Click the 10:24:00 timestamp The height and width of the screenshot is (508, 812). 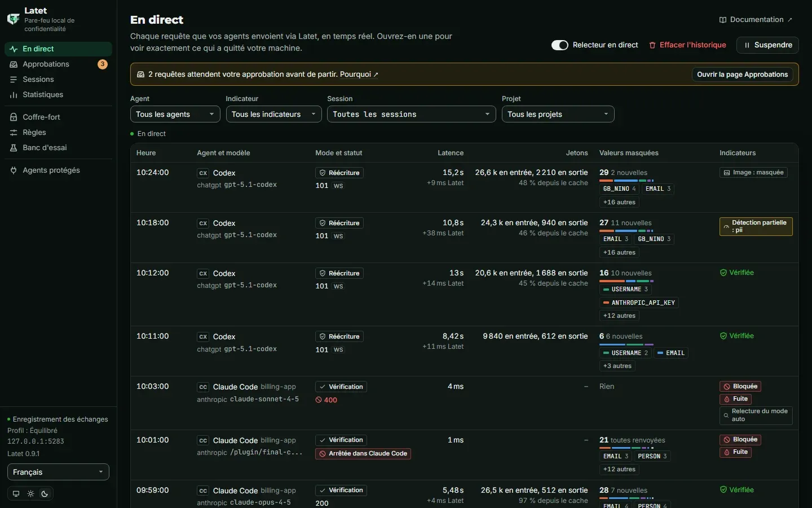[153, 173]
